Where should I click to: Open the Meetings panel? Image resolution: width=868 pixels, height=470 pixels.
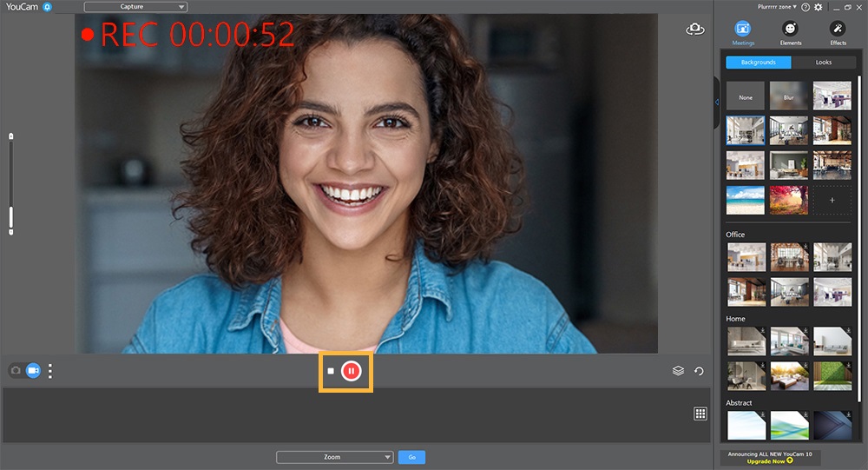pos(743,33)
